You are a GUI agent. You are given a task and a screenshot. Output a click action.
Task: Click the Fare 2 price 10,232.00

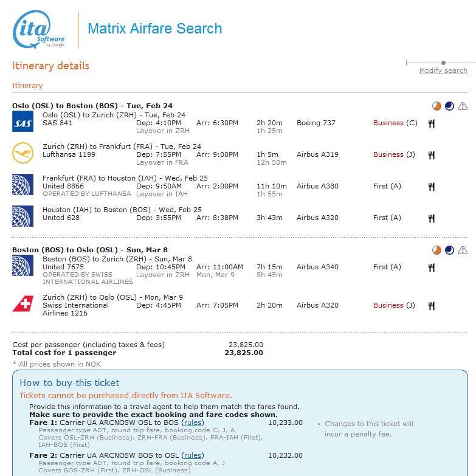[x=285, y=455]
